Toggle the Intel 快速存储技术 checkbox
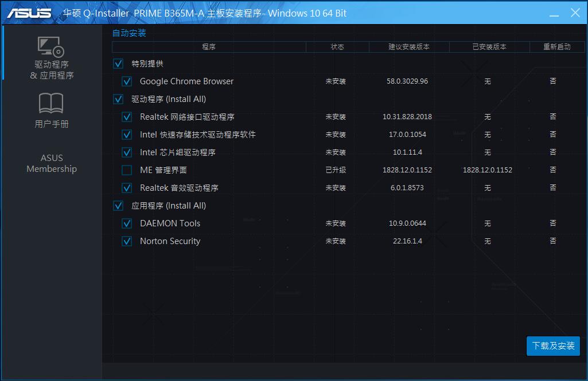 127,134
